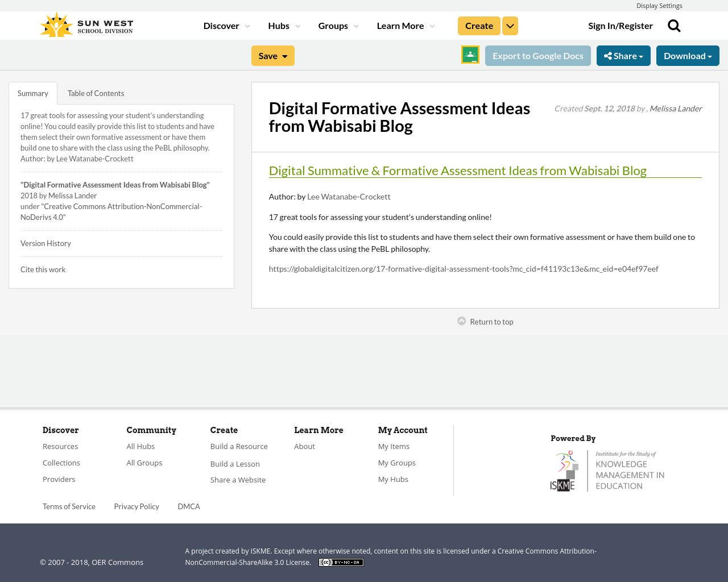
Task: Click the share icon on Share button
Action: point(607,55)
